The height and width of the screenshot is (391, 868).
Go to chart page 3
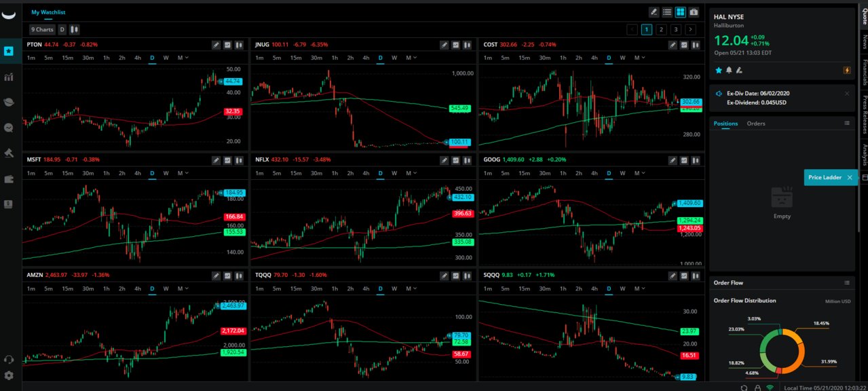676,29
